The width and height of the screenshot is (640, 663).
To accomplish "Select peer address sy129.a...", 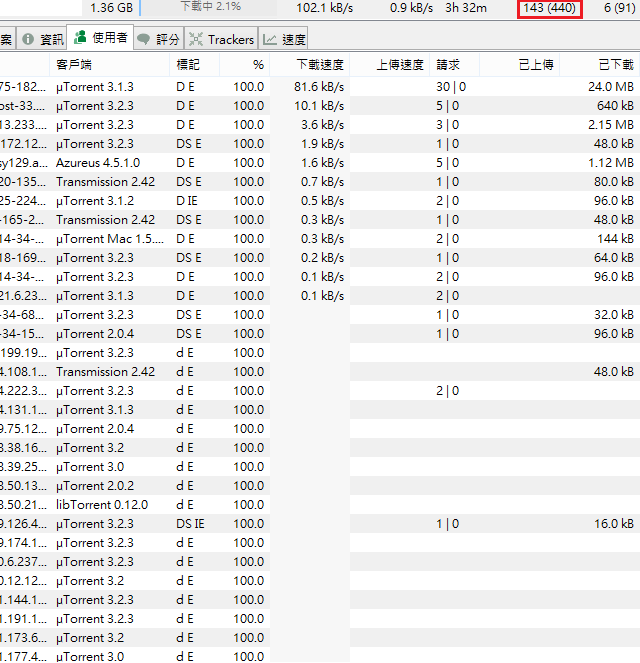I will pyautogui.click(x=23, y=163).
